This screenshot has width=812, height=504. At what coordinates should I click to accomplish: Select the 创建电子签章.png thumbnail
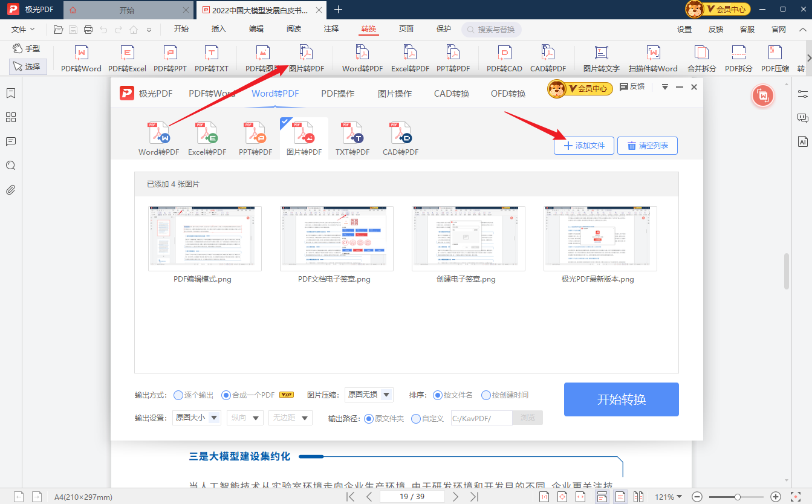tap(467, 238)
